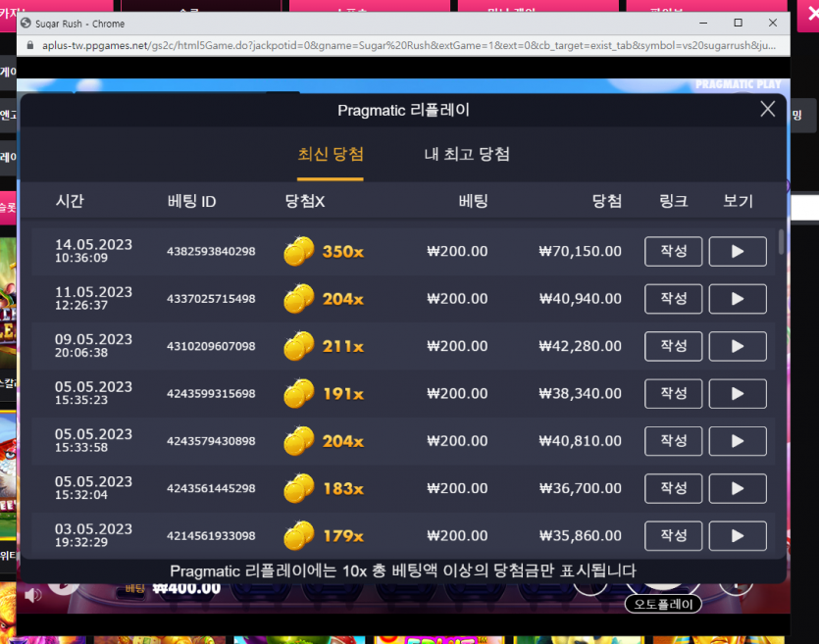Open the 오토플레이 autoplay button
819x644 pixels.
click(663, 604)
